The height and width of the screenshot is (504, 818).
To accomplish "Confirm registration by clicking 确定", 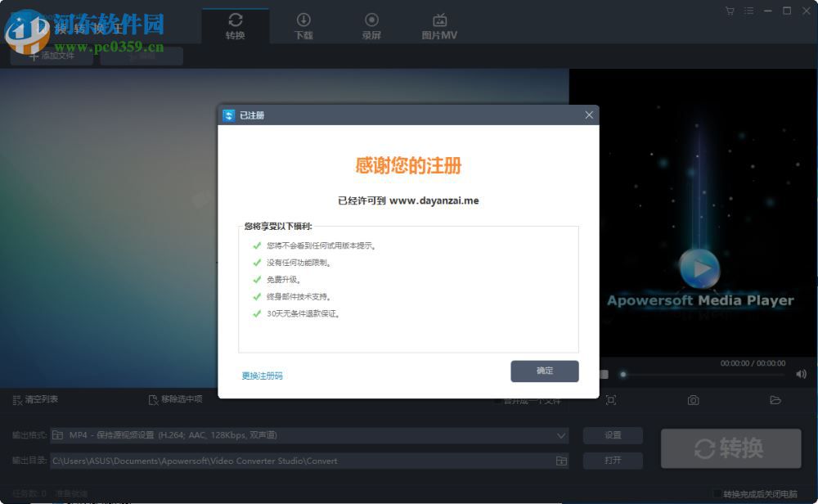I will coord(545,371).
